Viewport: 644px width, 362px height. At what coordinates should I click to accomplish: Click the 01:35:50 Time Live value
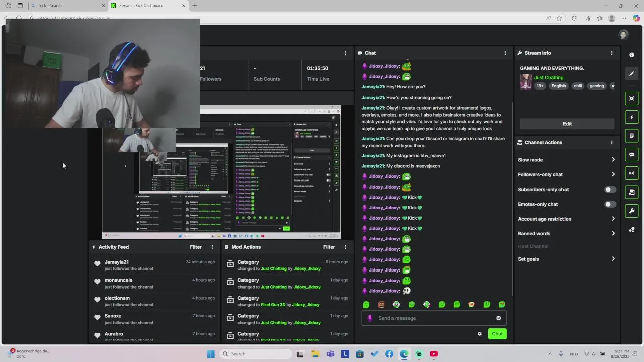(x=317, y=68)
